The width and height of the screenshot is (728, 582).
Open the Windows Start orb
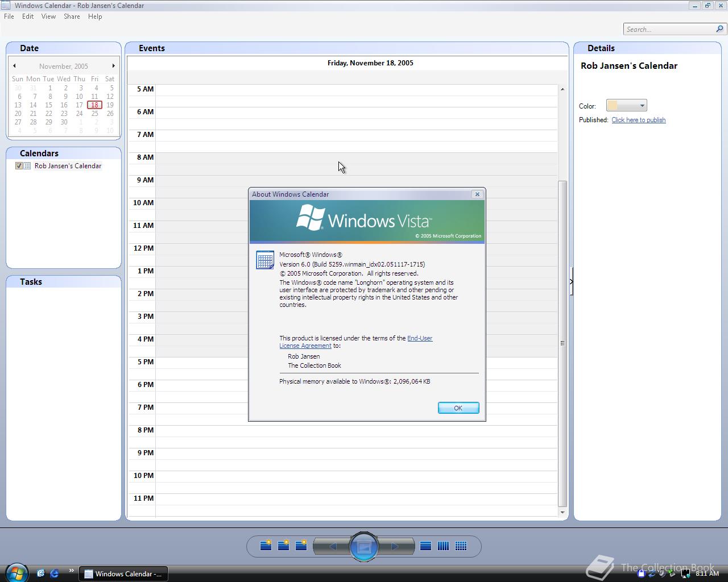16,572
